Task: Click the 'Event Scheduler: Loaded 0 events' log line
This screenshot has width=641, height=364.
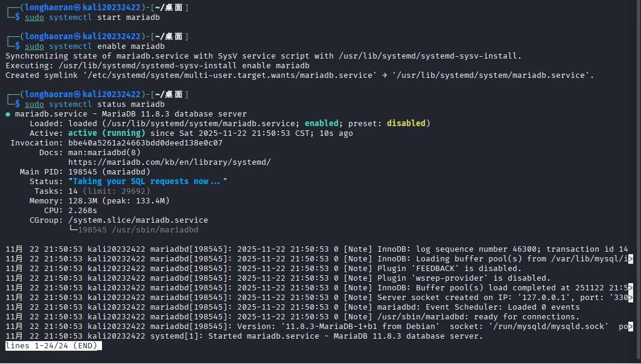Action: click(x=293, y=307)
